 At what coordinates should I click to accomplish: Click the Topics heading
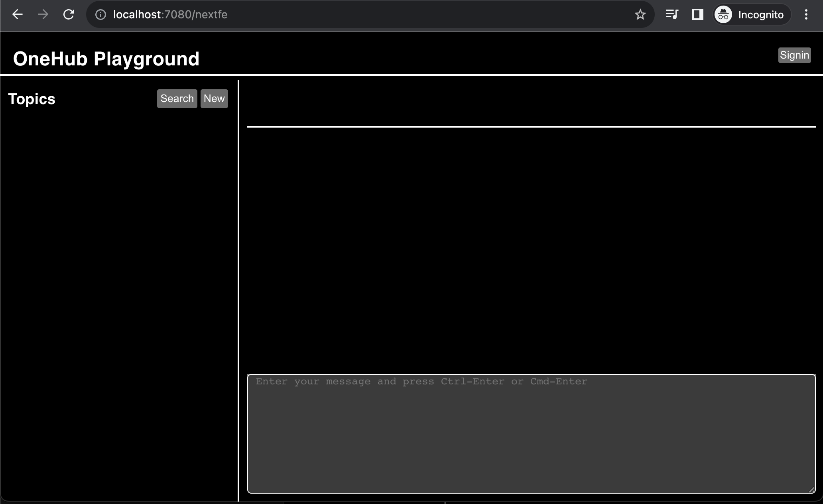tap(32, 99)
